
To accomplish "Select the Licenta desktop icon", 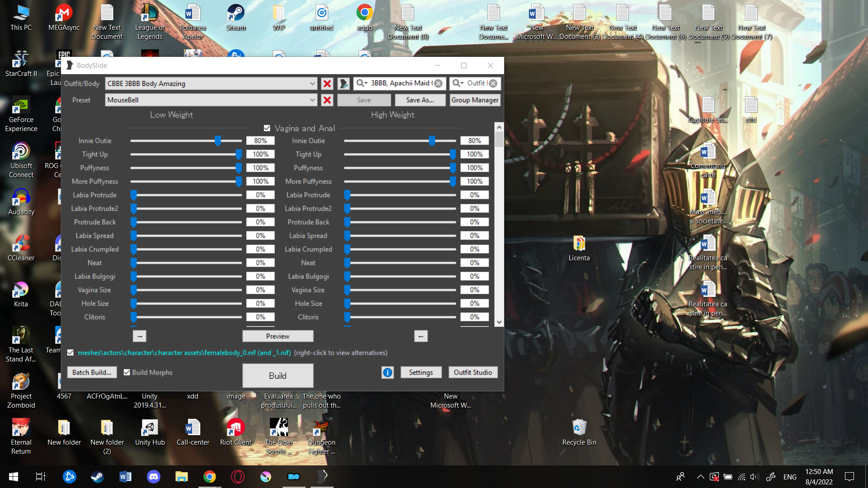I will 579,248.
